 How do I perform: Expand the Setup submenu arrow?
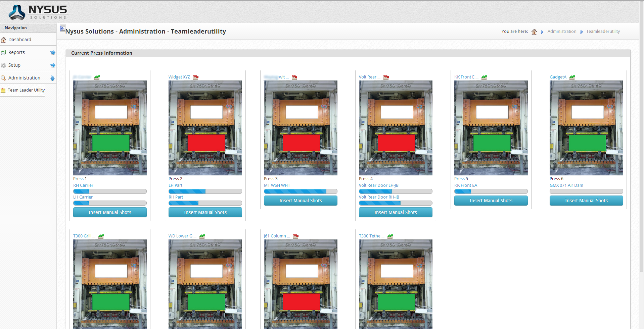pos(52,65)
